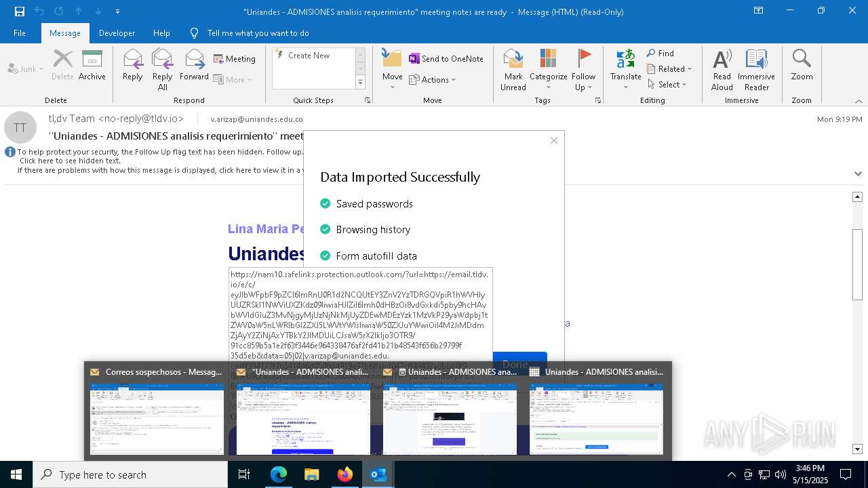This screenshot has width=868, height=488.
Task: Click the sender avatar TT
Action: pos(20,127)
